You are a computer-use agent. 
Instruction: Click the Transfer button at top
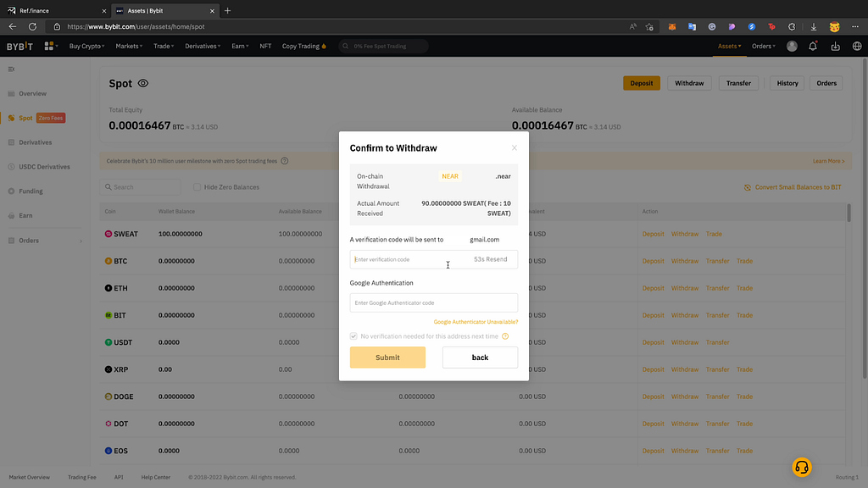(x=738, y=84)
